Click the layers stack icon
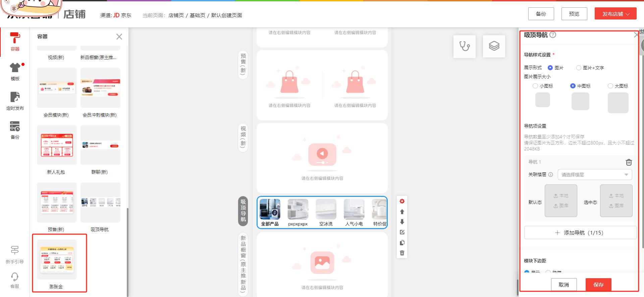644x297 pixels. [x=494, y=46]
